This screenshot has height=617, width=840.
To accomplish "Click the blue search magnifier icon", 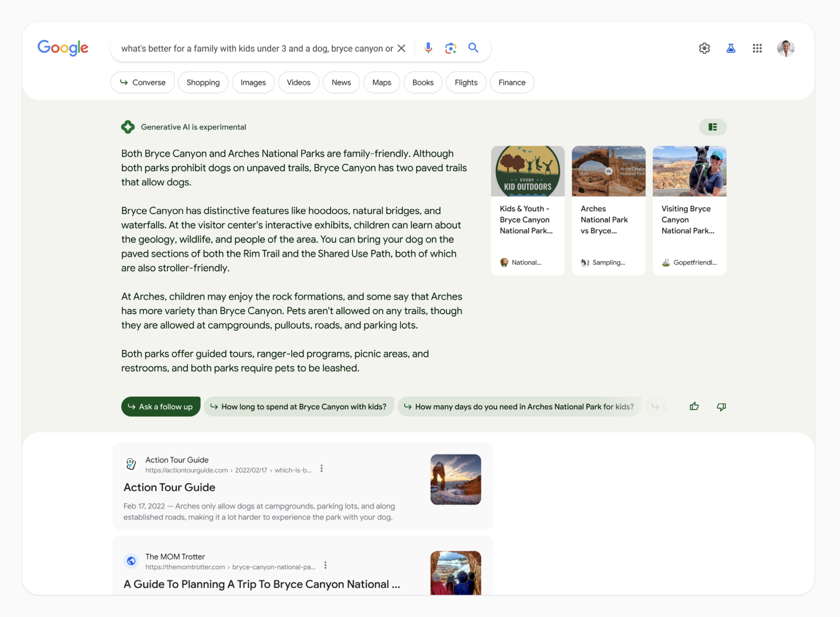I will pos(473,48).
